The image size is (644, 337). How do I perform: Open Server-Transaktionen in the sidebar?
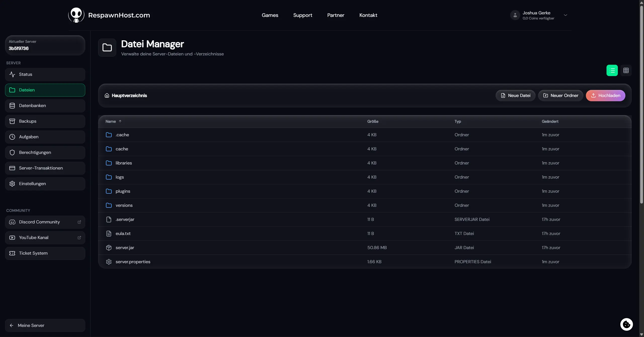[x=45, y=168]
